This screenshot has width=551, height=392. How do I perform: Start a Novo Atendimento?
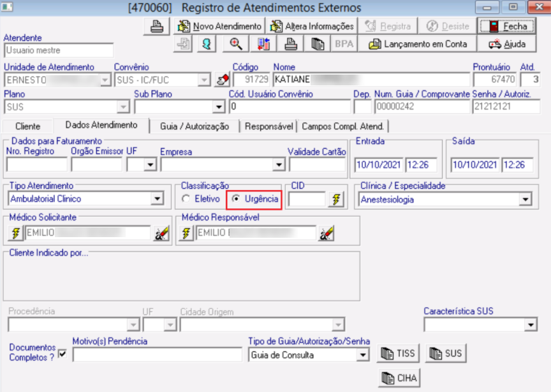point(219,26)
